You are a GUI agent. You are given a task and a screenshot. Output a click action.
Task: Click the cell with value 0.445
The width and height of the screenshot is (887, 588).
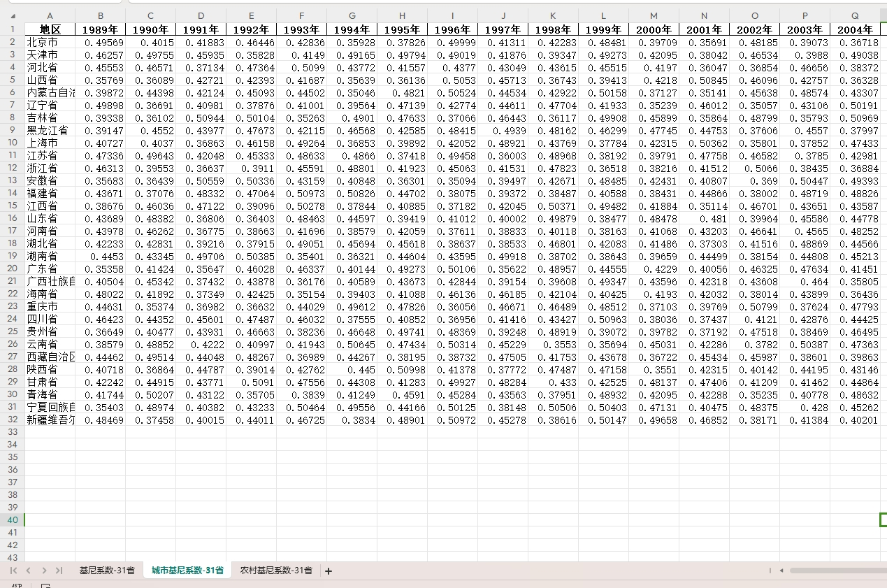pyautogui.click(x=352, y=369)
